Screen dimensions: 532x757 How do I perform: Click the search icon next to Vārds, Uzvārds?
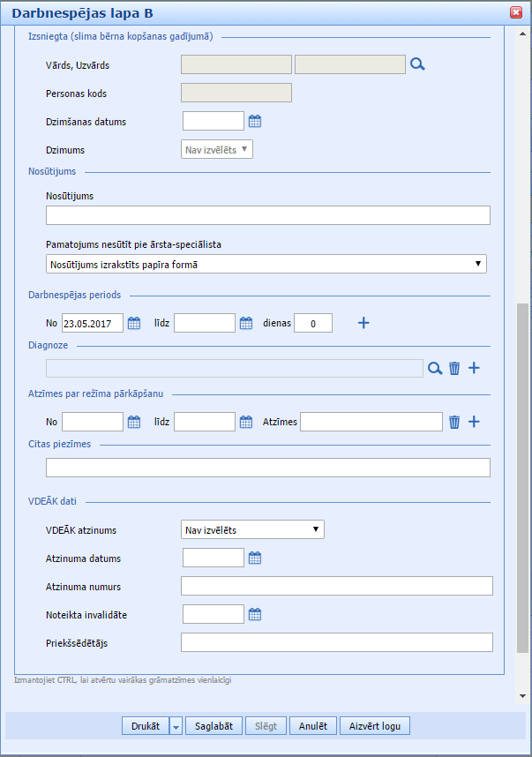417,64
